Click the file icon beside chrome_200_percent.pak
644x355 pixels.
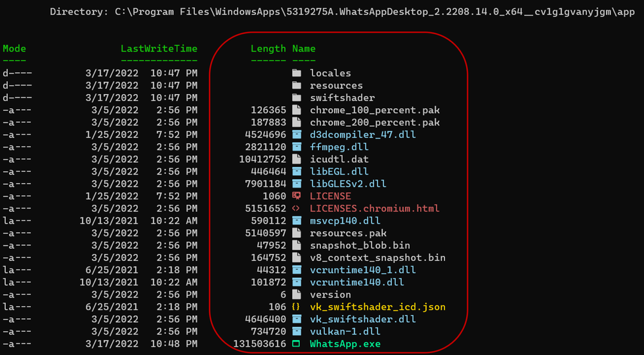[x=297, y=122]
